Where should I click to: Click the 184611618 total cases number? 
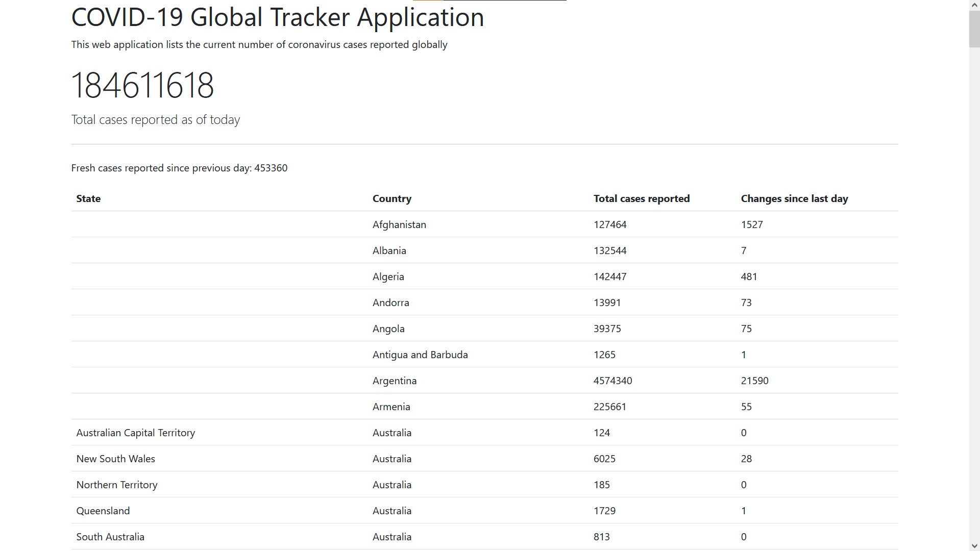coord(142,85)
